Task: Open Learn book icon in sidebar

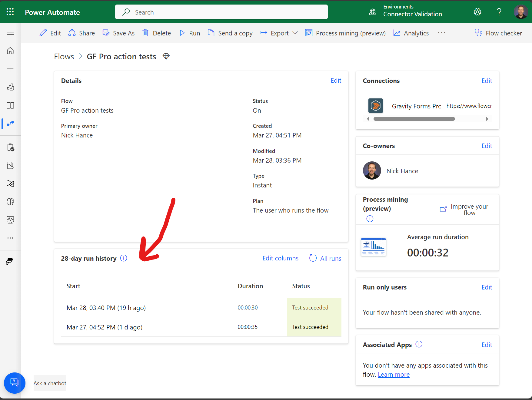Action: (10, 105)
